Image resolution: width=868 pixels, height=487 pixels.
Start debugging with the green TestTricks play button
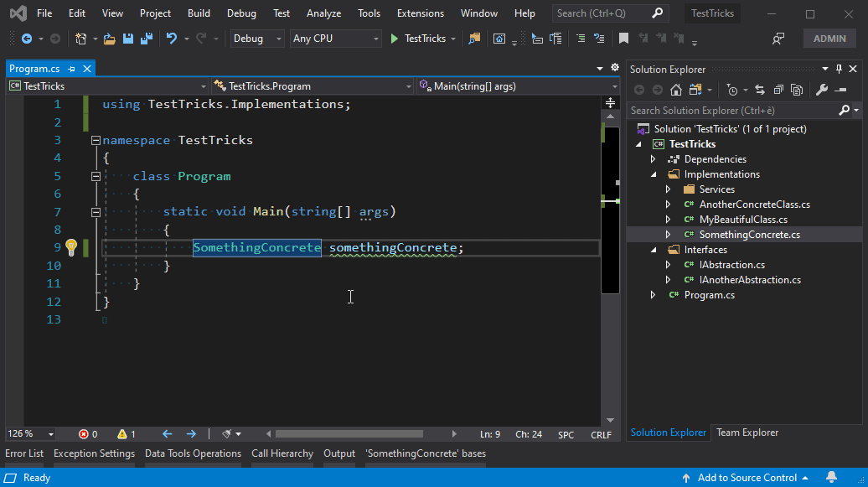point(395,39)
